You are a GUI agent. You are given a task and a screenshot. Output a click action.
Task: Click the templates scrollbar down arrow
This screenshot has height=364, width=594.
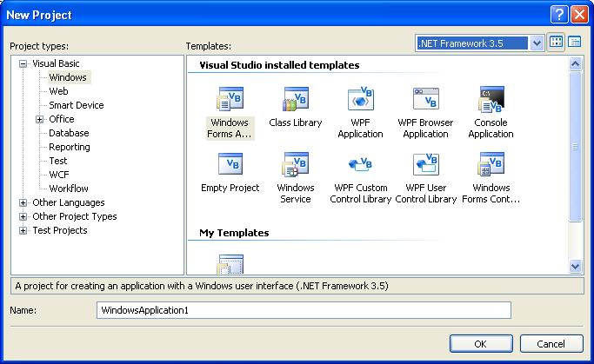pyautogui.click(x=575, y=267)
